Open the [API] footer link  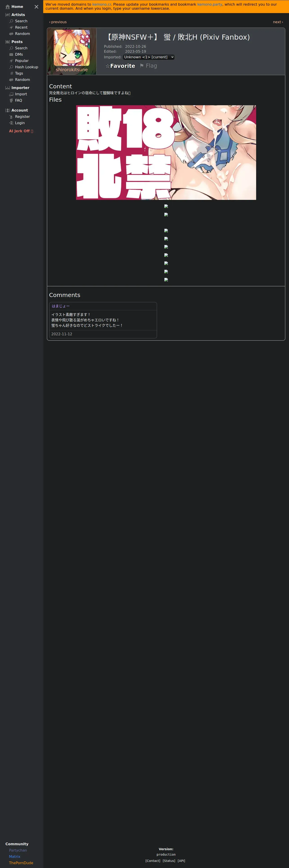[181, 861]
